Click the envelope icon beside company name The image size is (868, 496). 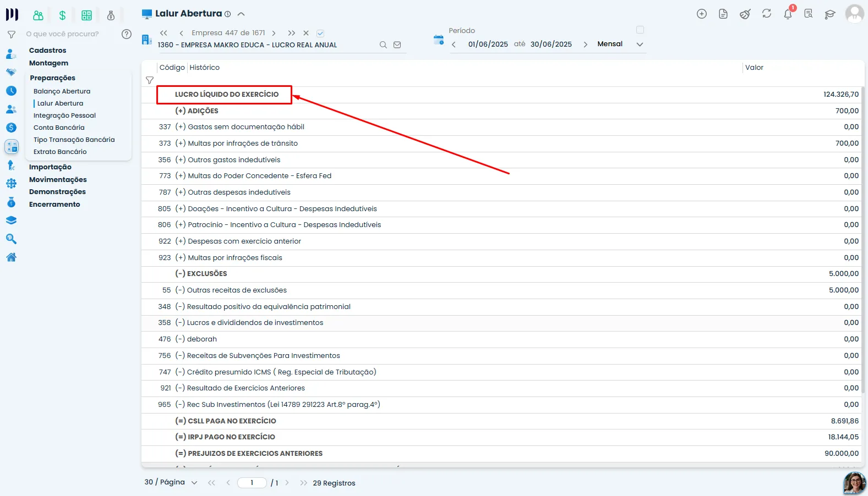(397, 45)
